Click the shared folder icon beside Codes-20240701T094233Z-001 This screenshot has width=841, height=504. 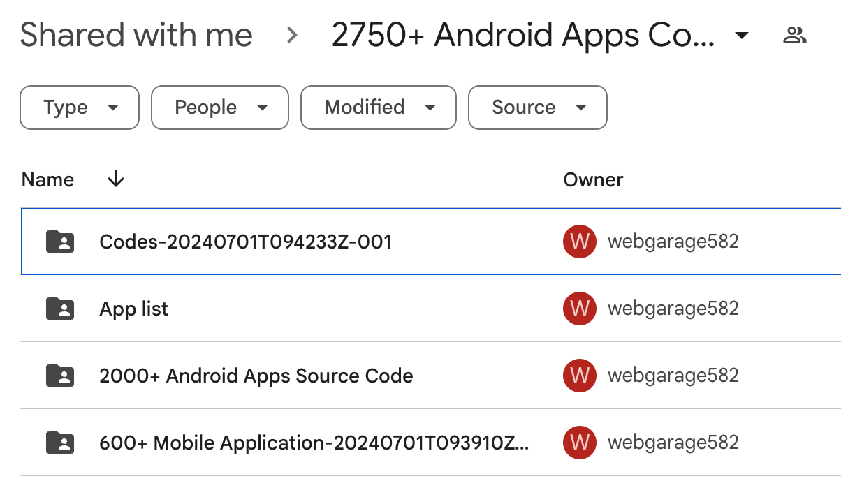click(60, 242)
